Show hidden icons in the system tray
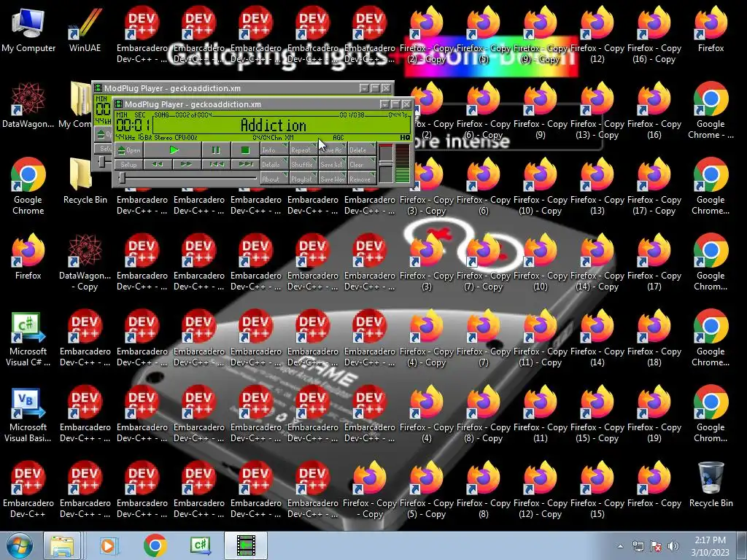The image size is (747, 560). (620, 546)
